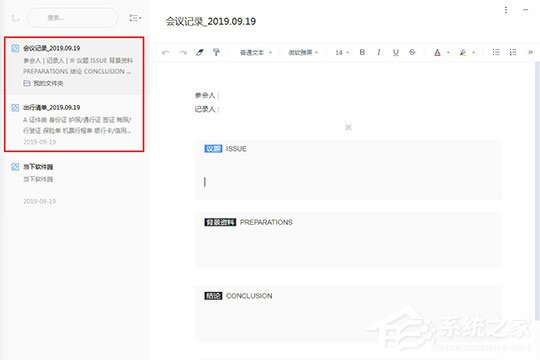This screenshot has width=540, height=360.
Task: Toggle bold formatting
Action: pyautogui.click(x=362, y=52)
